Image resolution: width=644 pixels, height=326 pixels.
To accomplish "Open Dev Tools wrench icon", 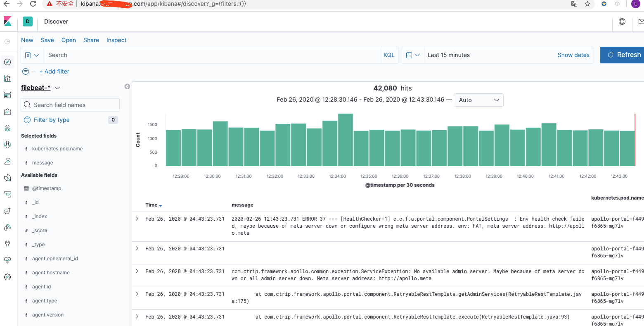I will click(7, 244).
